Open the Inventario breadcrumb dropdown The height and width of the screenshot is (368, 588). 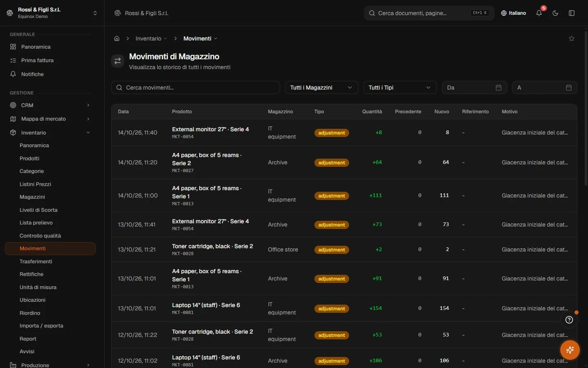[151, 38]
